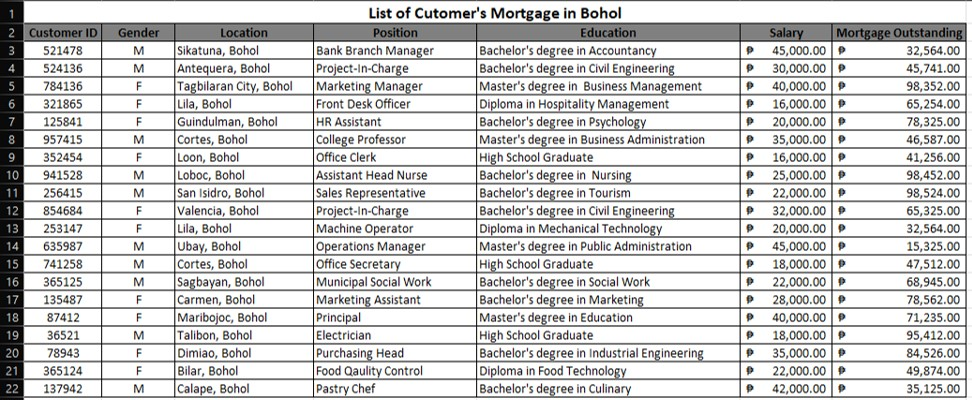
Task: Click the Mortgage Outstanding header cell
Action: (900, 33)
